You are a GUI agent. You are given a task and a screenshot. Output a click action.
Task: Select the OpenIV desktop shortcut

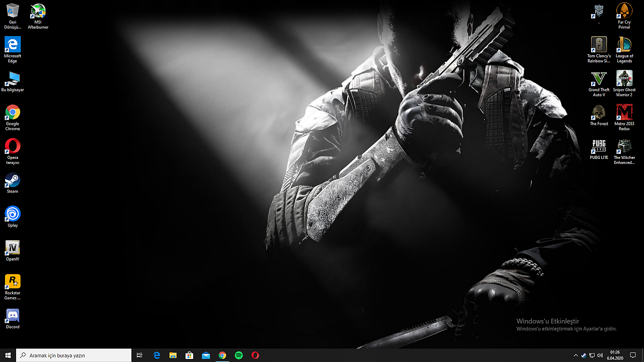click(13, 250)
